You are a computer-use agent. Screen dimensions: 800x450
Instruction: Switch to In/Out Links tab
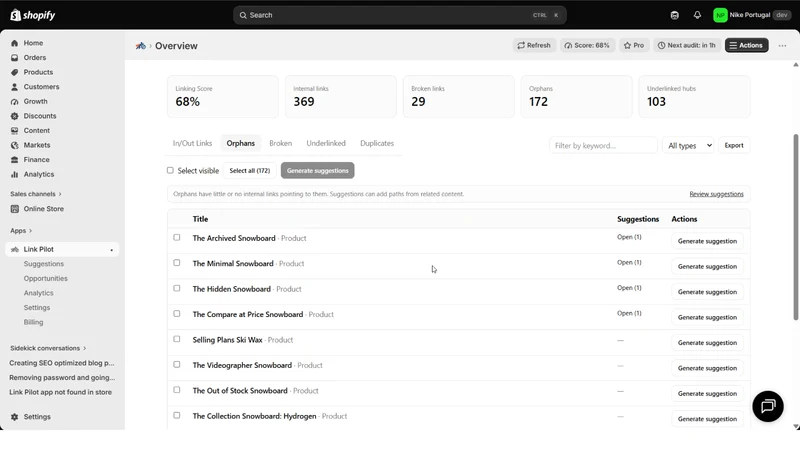[x=192, y=143]
